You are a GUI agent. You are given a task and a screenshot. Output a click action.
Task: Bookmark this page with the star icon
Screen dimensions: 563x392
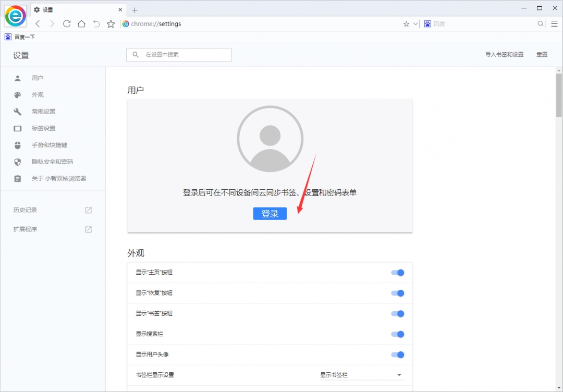click(x=111, y=23)
